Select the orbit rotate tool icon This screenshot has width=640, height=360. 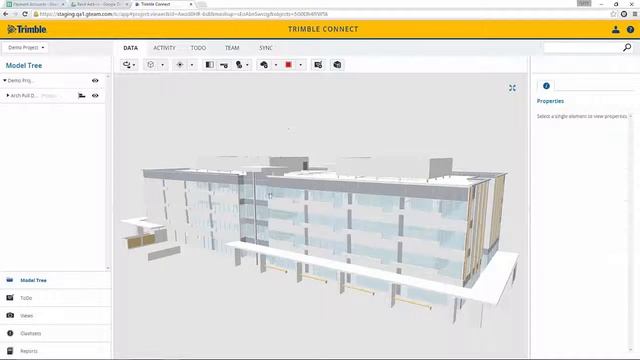(x=127, y=64)
